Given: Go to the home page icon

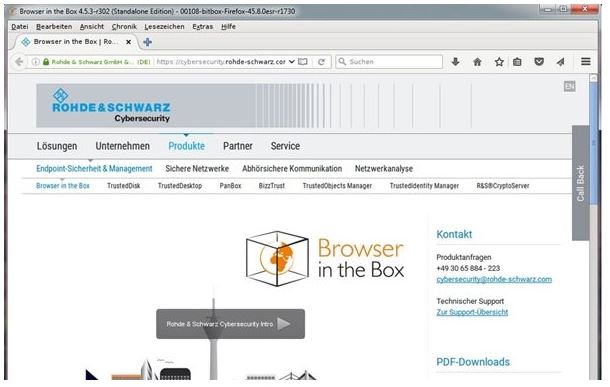Looking at the screenshot, I should coord(477,62).
